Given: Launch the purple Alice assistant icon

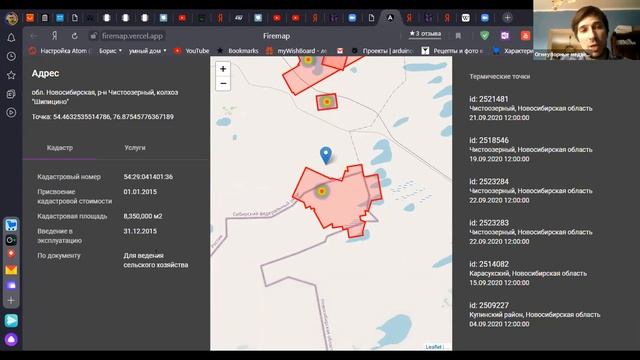Looking at the screenshot, I should click(x=11, y=340).
